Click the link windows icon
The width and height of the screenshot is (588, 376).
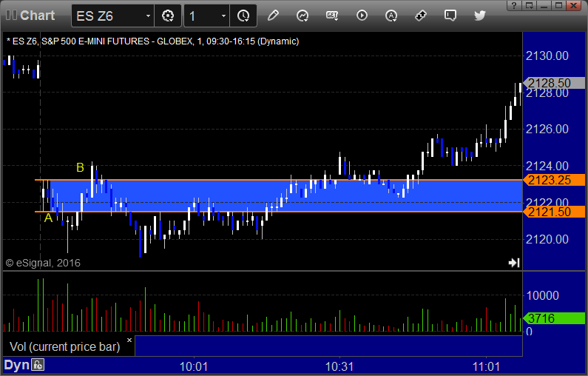(x=421, y=16)
